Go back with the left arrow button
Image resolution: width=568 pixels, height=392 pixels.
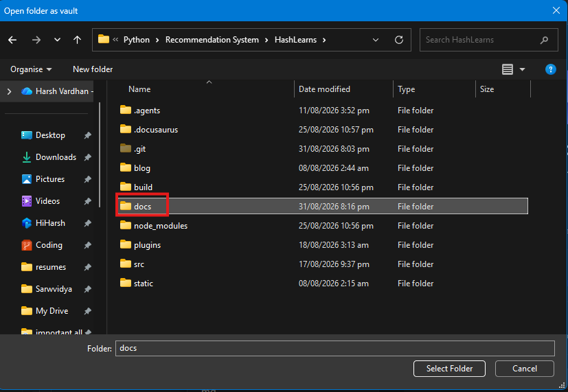12,40
